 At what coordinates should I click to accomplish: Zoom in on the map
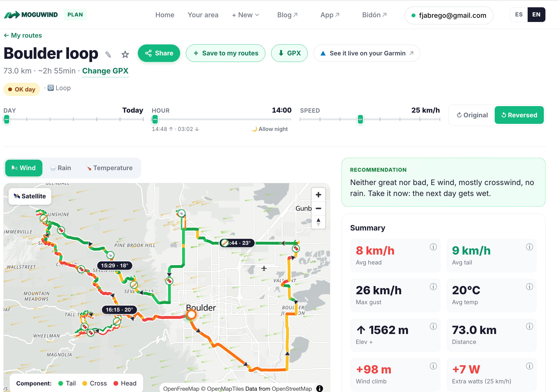click(x=318, y=195)
